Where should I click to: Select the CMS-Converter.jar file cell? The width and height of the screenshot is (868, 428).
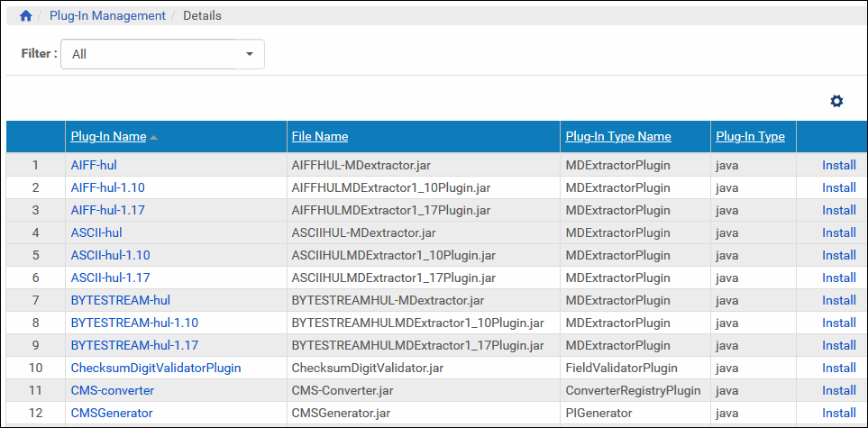(x=424, y=390)
